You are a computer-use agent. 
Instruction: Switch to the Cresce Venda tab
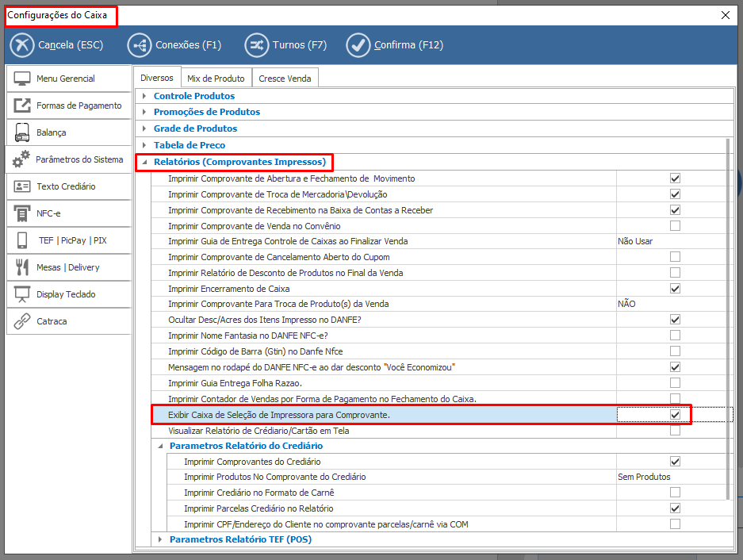coord(285,79)
